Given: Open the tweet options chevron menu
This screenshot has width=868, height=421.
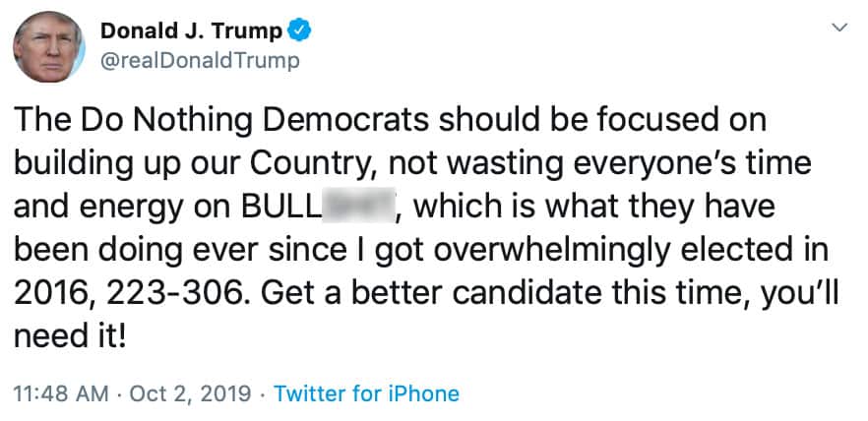Looking at the screenshot, I should [x=839, y=29].
